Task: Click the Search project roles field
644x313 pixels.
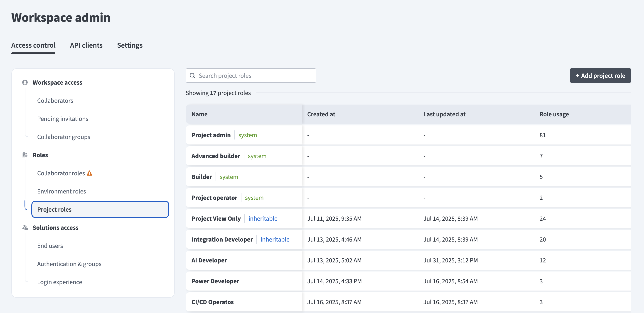Action: (x=251, y=76)
